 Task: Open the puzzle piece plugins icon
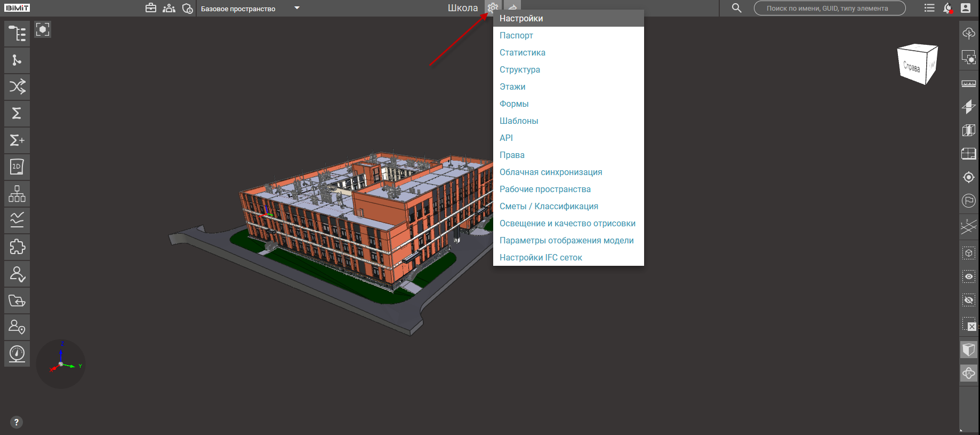pos(17,247)
